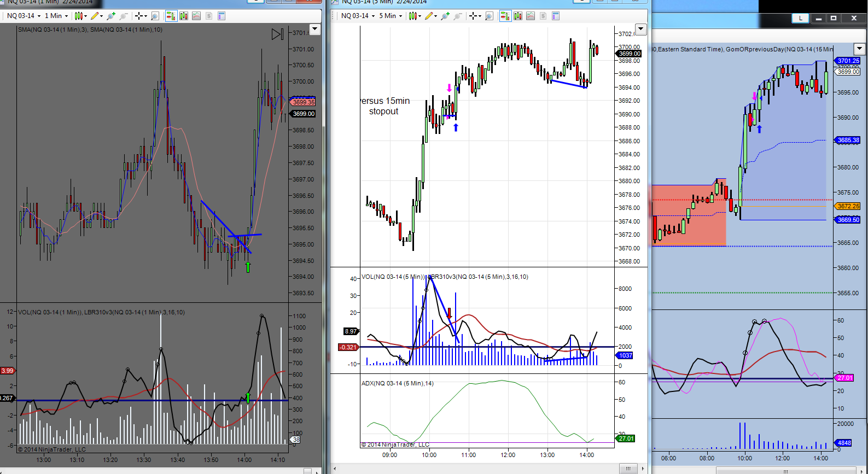Open the data series icon in the 1 Min chart
The image size is (868, 474).
(x=184, y=16)
